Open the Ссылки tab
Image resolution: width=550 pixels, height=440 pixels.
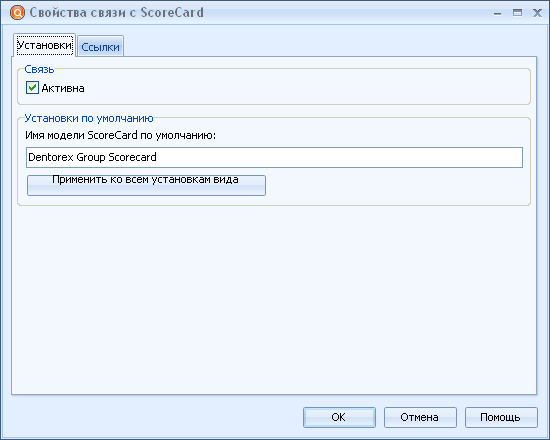(x=100, y=46)
